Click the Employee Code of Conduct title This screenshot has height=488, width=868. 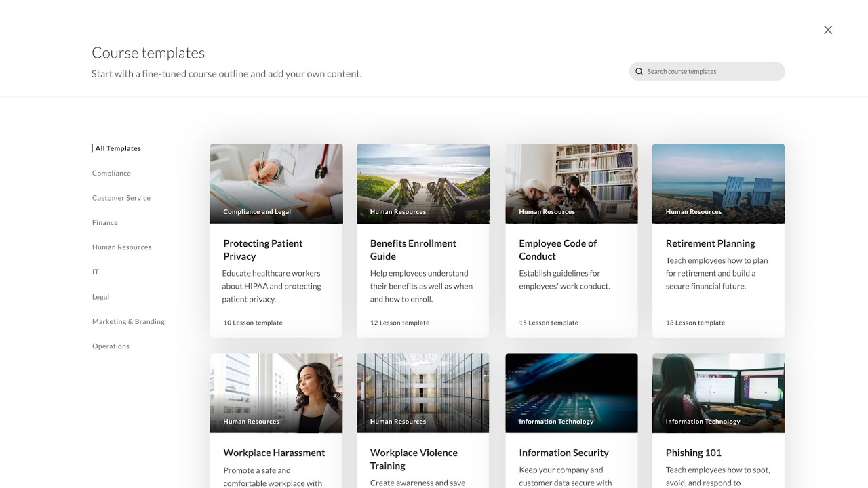[558, 250]
